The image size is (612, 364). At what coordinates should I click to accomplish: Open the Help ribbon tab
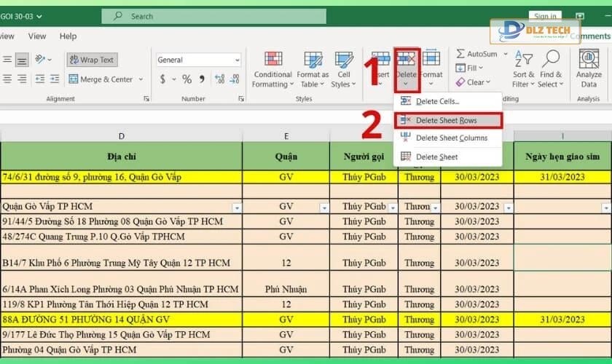(x=68, y=36)
